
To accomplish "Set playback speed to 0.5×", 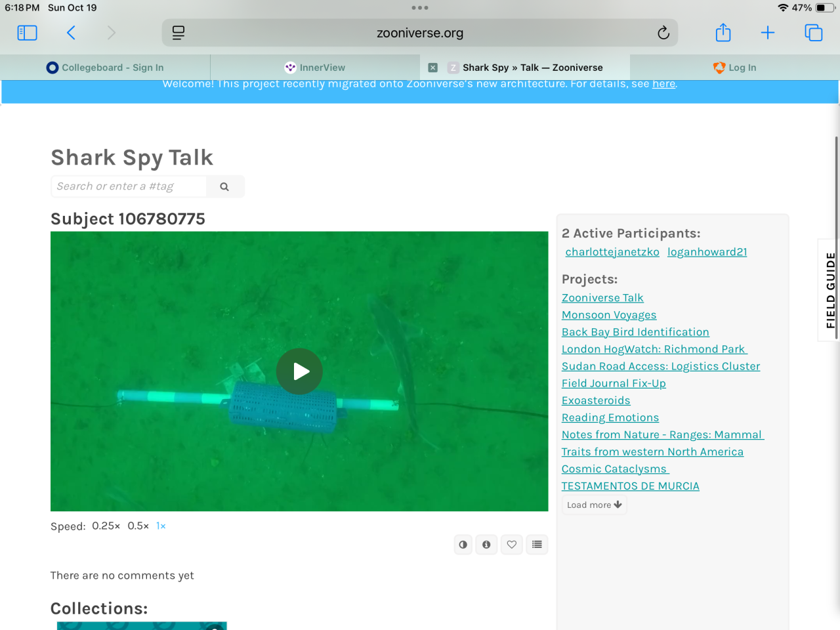I will (138, 526).
